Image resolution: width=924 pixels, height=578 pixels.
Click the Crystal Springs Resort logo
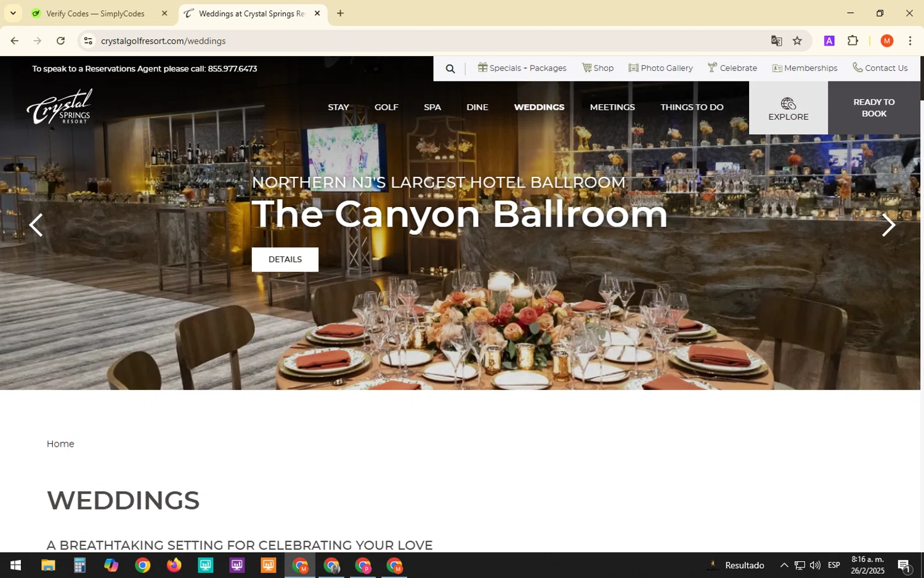tap(60, 107)
